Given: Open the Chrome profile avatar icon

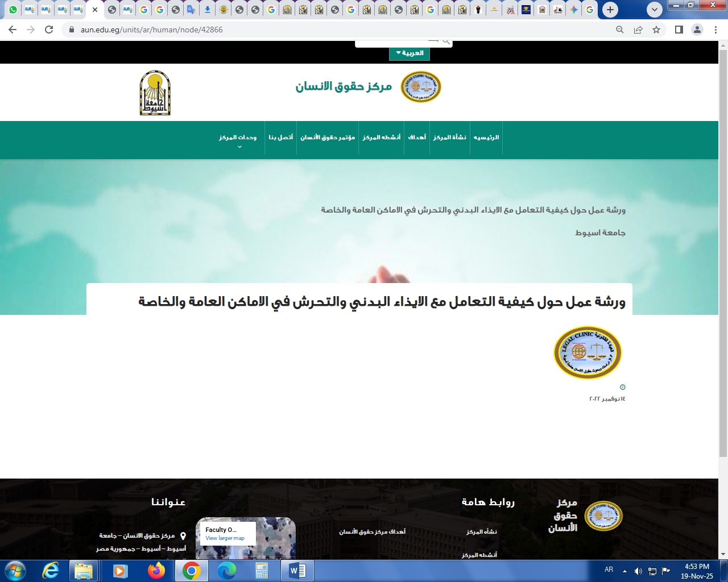Looking at the screenshot, I should click(x=697, y=30).
